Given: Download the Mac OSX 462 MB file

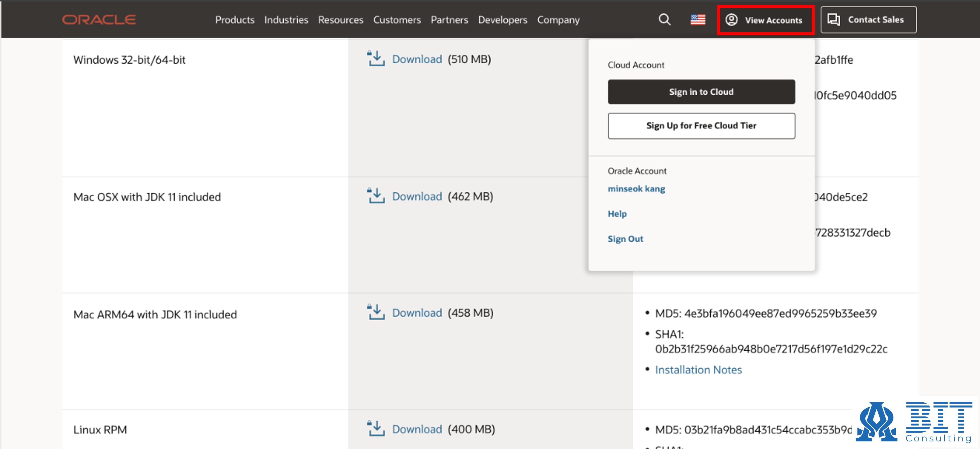Looking at the screenshot, I should point(417,196).
